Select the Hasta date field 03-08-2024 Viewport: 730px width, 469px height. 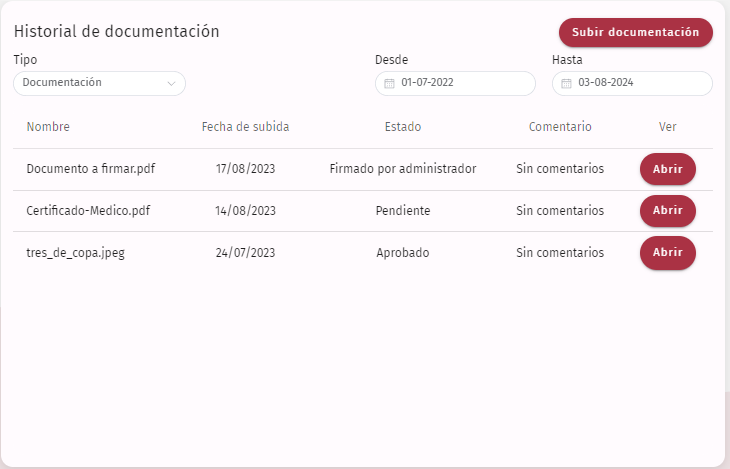[632, 83]
